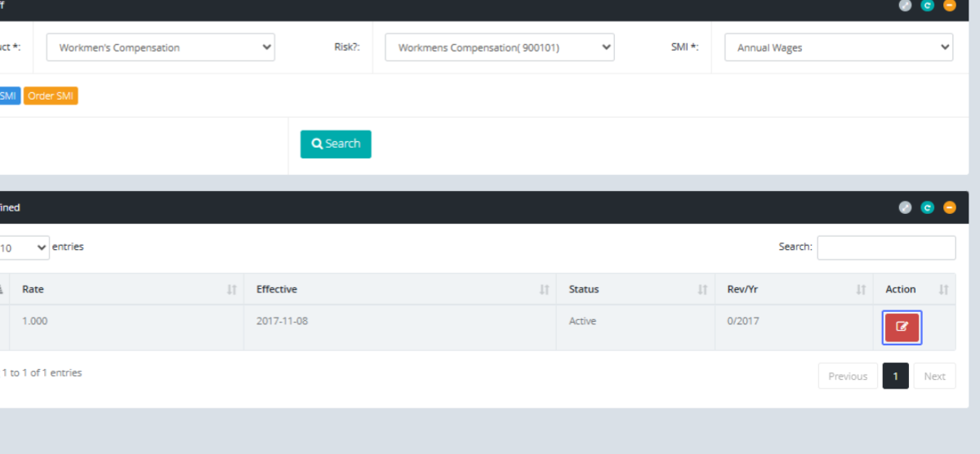Sort table by Rate column
This screenshot has width=980, height=454.
tap(127, 289)
